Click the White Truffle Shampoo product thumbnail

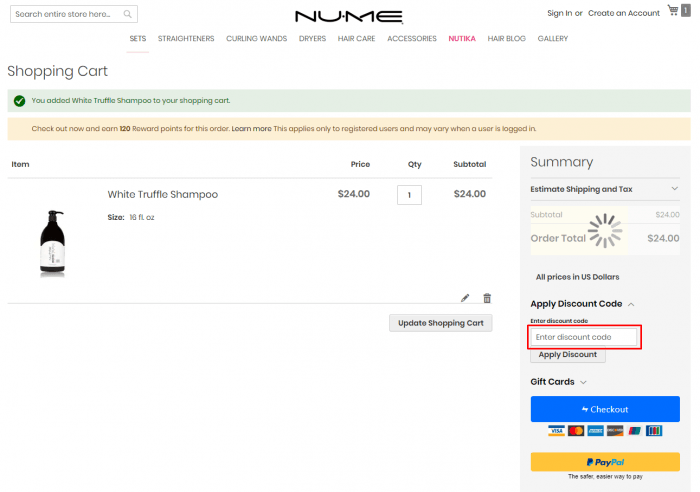[52, 242]
